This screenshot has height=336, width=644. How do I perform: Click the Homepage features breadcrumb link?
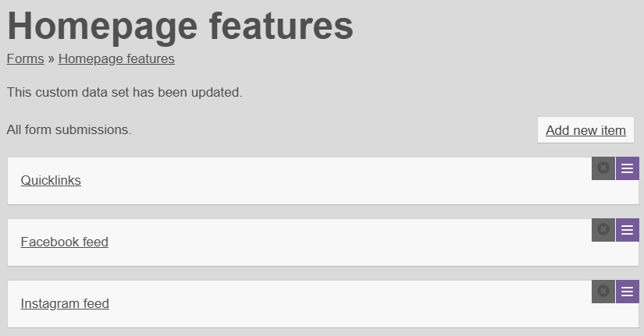click(x=116, y=58)
